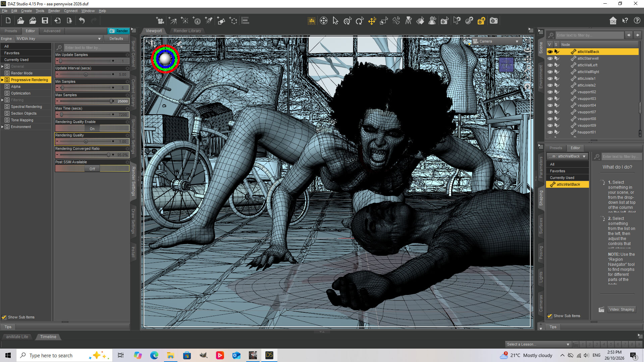644x362 pixels.
Task: Open the Render menu
Action: (54, 11)
